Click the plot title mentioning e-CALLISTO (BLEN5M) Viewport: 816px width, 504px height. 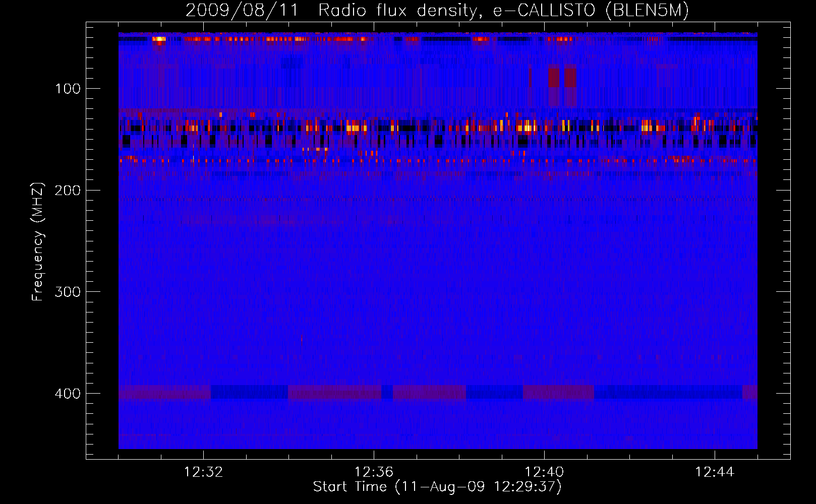point(437,11)
